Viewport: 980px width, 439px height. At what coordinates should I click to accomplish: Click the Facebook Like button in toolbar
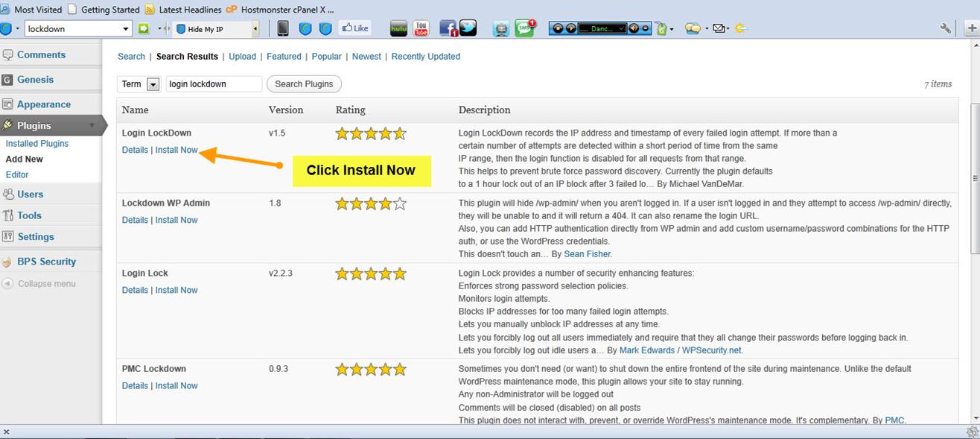point(355,28)
